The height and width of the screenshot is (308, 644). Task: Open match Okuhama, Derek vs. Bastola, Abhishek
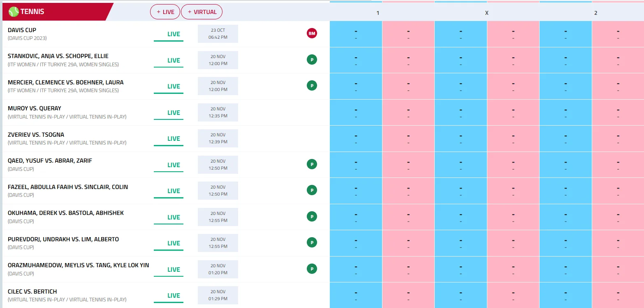[66, 213]
